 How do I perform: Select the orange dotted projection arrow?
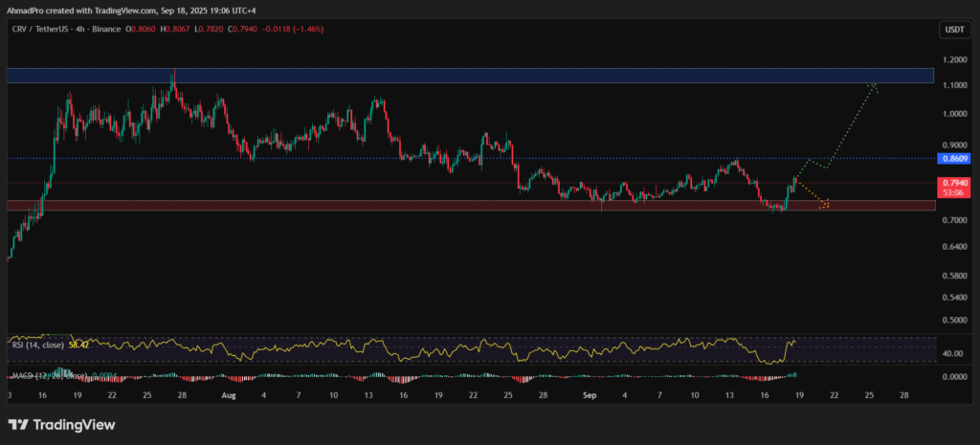pyautogui.click(x=813, y=194)
